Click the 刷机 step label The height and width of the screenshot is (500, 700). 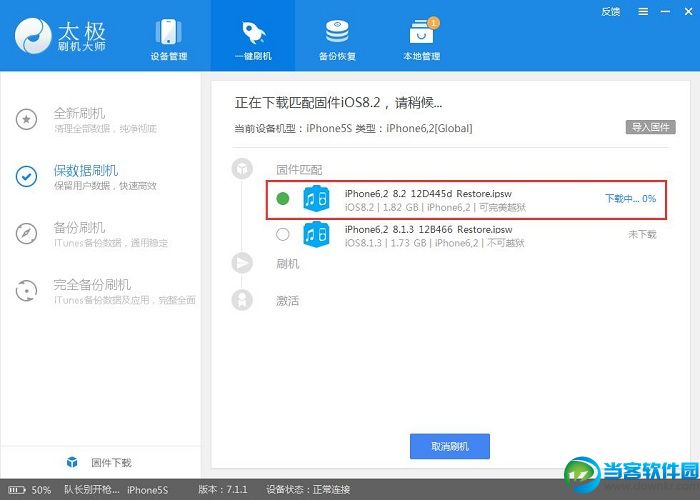click(x=288, y=264)
